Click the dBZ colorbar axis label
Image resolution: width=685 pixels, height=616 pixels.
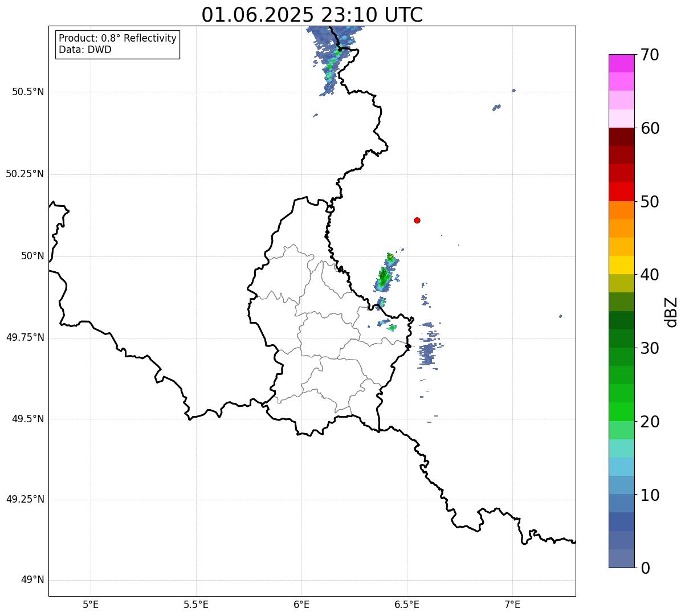point(671,311)
